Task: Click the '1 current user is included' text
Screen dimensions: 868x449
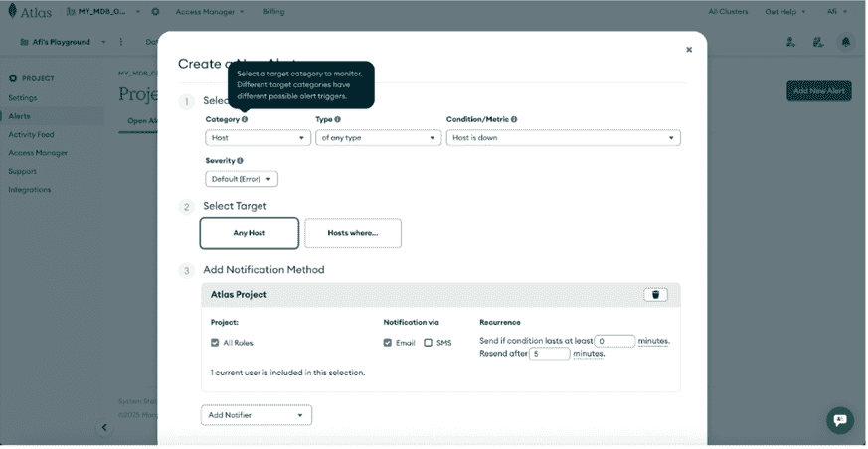Action: click(x=288, y=373)
